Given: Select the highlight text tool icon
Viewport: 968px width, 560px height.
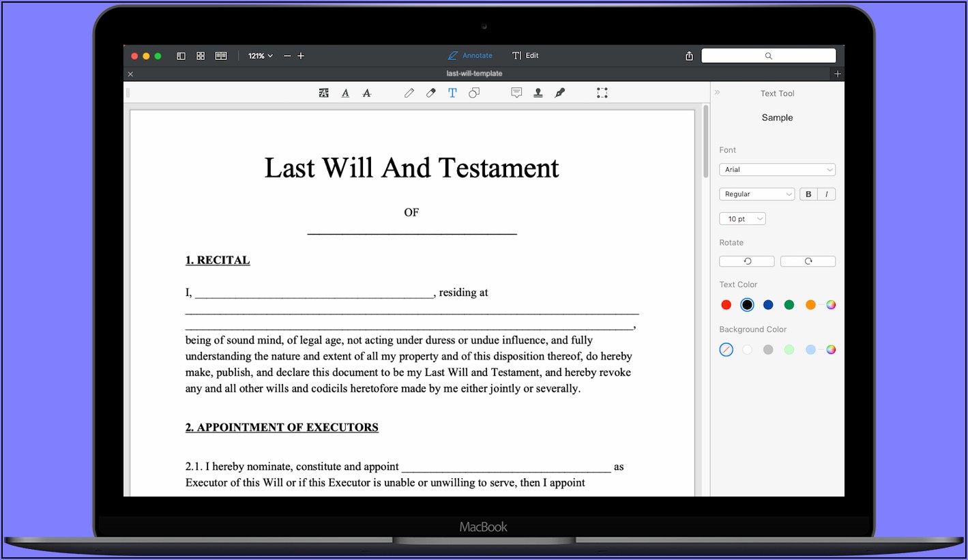Looking at the screenshot, I should click(x=324, y=93).
